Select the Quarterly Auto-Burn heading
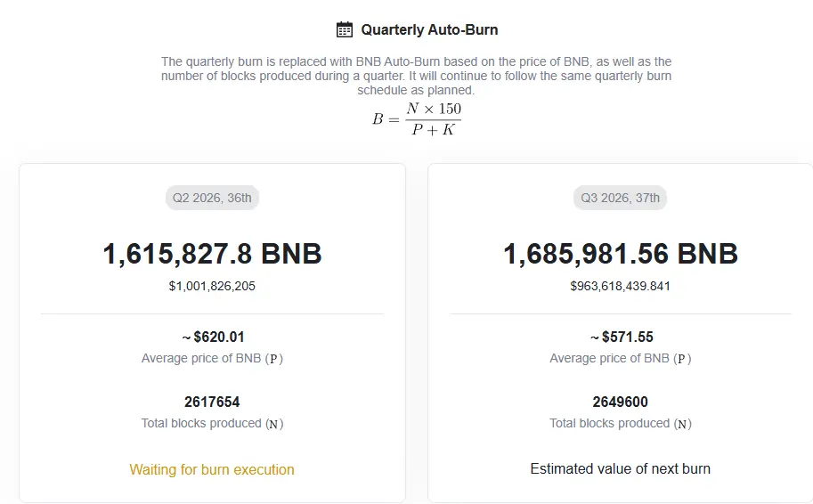 (x=429, y=29)
